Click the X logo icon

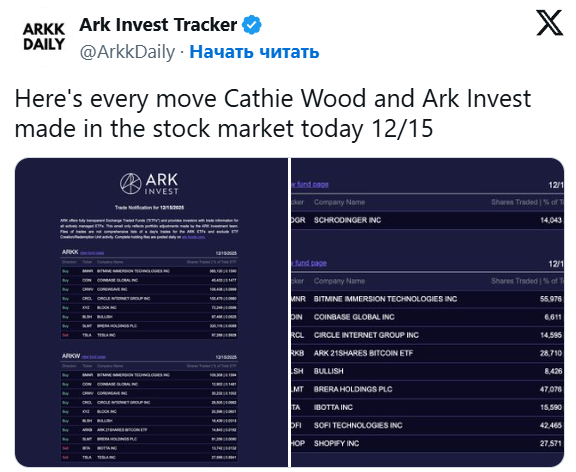549,23
